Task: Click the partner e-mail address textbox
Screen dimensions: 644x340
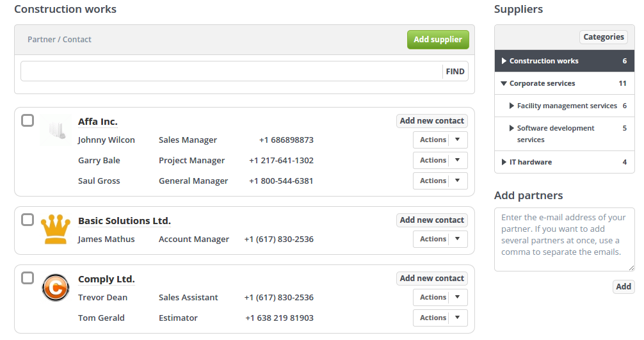Action: pyautogui.click(x=564, y=239)
